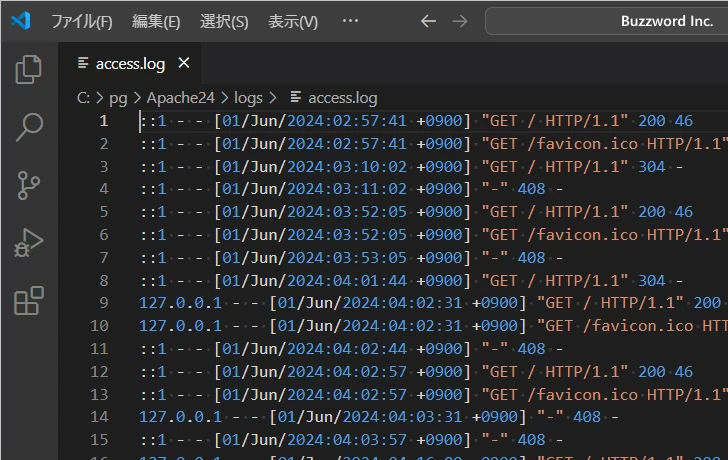Open the Explorer view in activity bar
Image resolution: width=728 pixels, height=460 pixels.
click(29, 69)
